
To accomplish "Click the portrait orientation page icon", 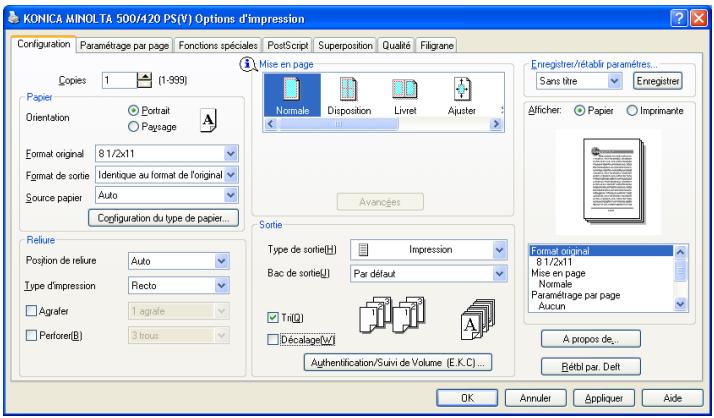I will [x=208, y=120].
